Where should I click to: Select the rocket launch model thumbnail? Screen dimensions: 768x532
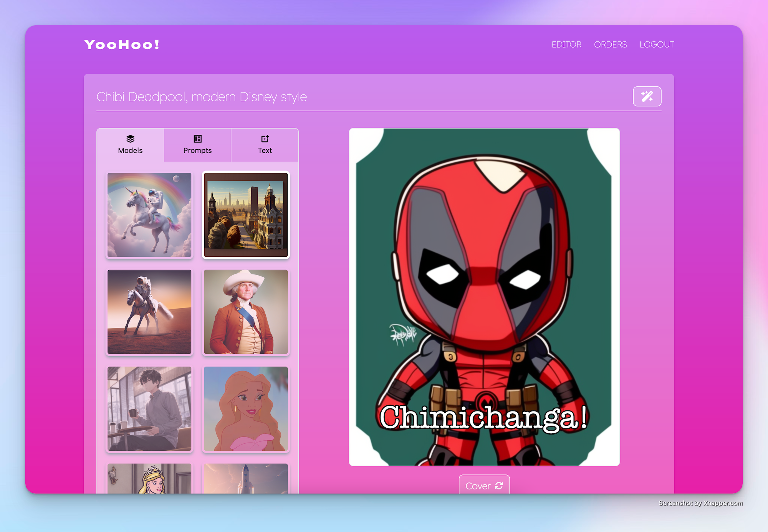click(x=246, y=478)
